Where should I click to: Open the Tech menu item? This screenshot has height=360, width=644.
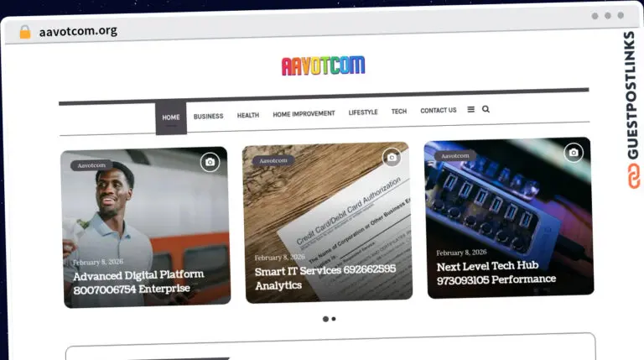(399, 111)
